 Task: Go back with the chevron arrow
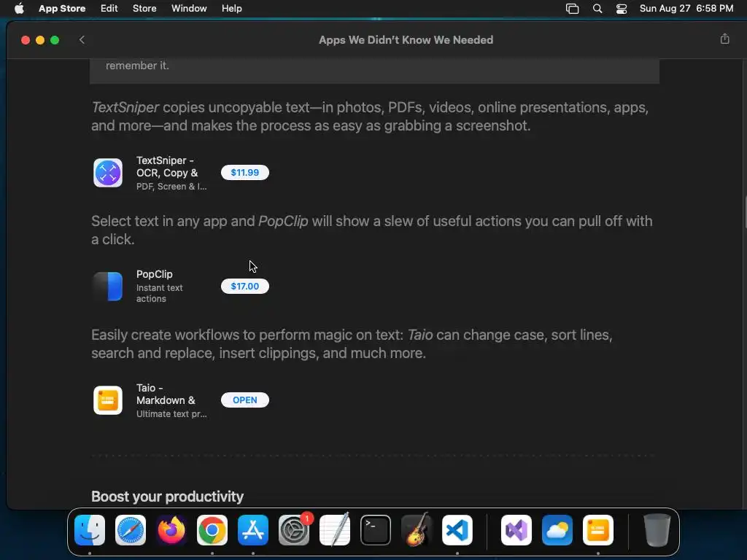pos(82,40)
